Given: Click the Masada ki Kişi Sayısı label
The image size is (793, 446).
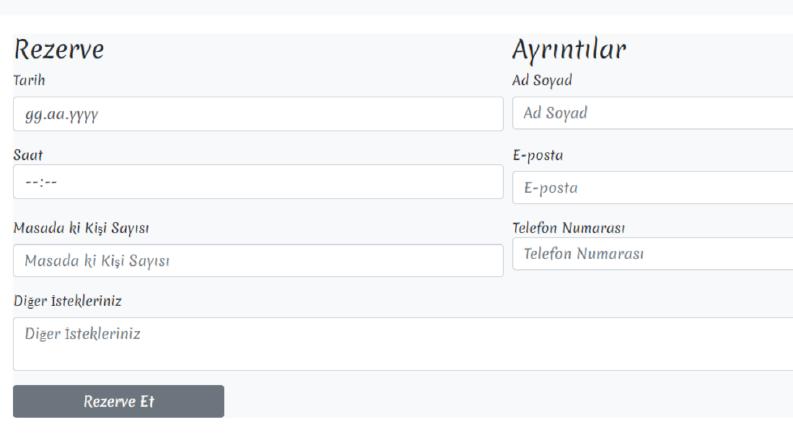Looking at the screenshot, I should click(x=81, y=228).
